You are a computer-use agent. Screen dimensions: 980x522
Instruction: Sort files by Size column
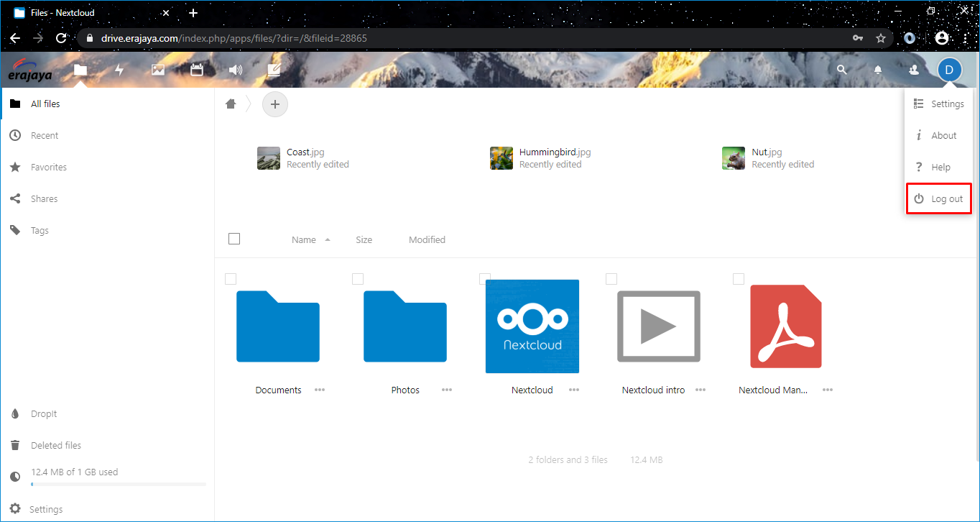364,240
